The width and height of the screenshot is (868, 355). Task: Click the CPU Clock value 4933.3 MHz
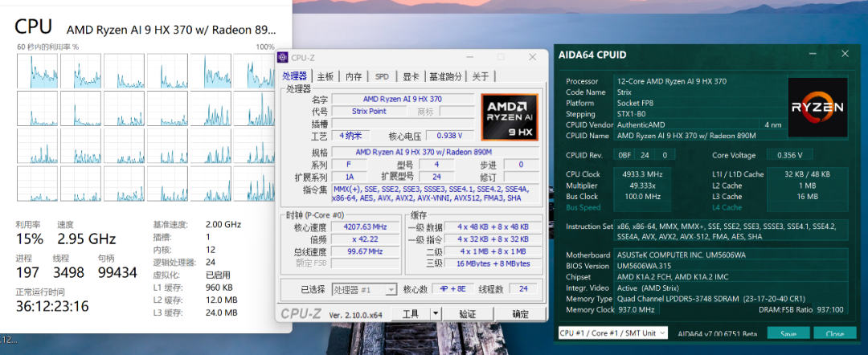[x=643, y=174]
